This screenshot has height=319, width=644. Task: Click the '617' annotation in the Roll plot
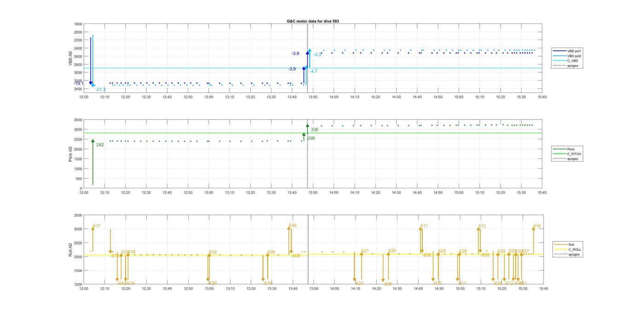[x=97, y=226]
